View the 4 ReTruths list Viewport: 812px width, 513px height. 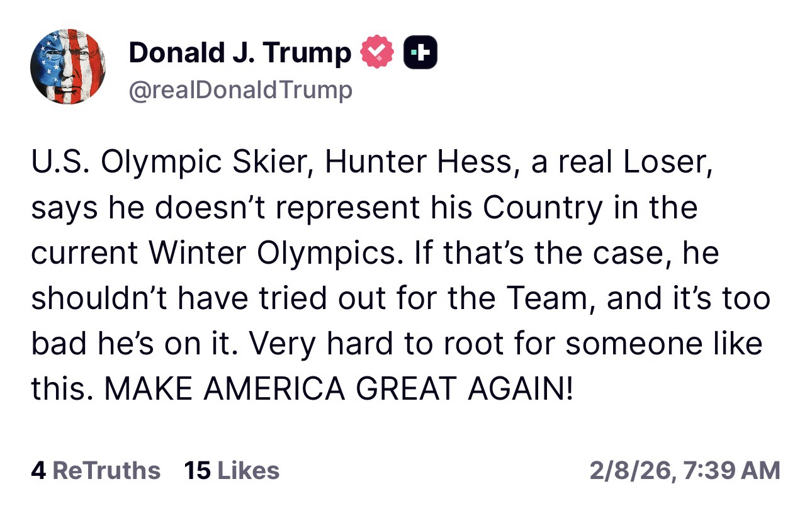[96, 470]
